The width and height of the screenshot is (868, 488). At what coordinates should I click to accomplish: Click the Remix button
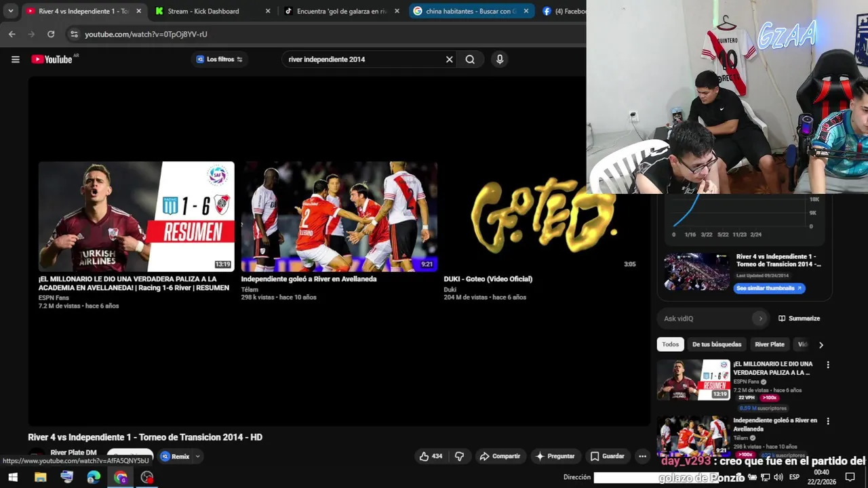tap(175, 456)
